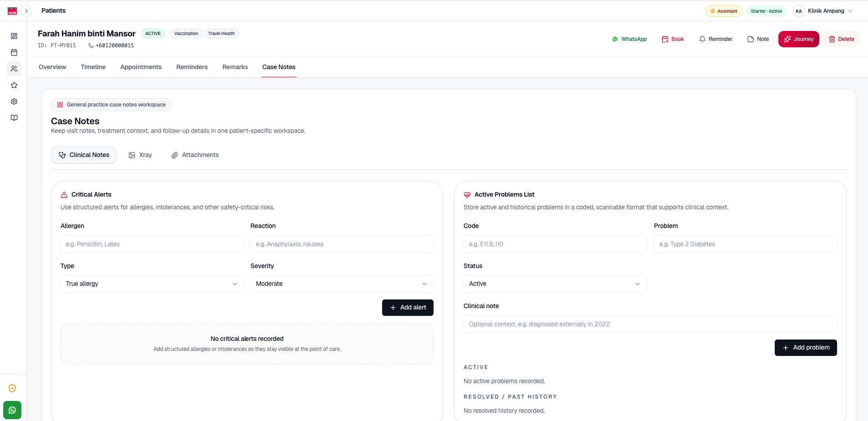Screen dimensions: 868x421
Task: Switch to the Reminders tab
Action: 192,67
